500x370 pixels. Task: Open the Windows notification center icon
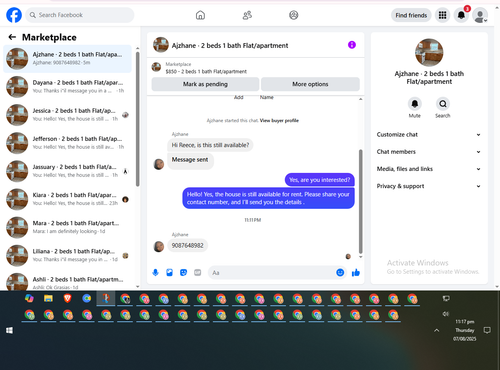click(487, 330)
